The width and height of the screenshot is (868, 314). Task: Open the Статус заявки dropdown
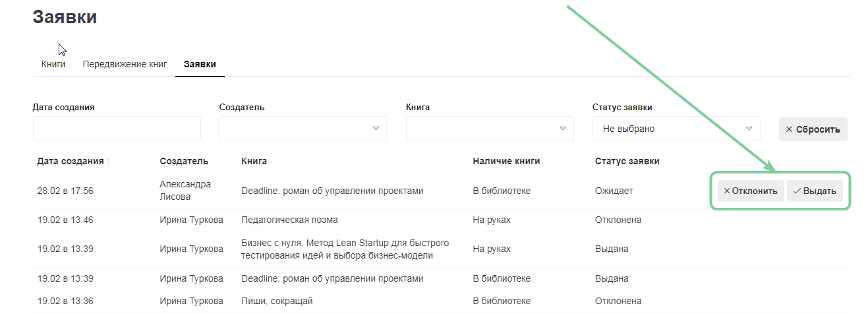coord(676,129)
